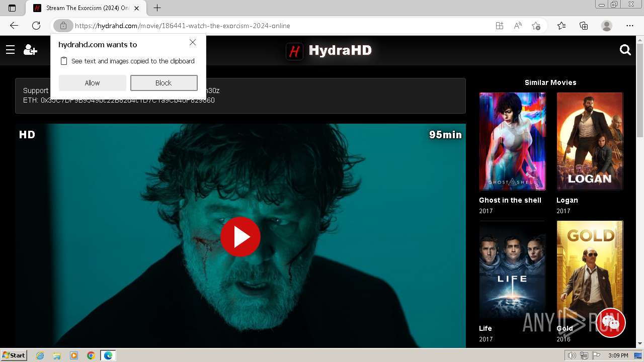Image resolution: width=644 pixels, height=362 pixels.
Task: Open tab actions menu icon
Action: 12,8
